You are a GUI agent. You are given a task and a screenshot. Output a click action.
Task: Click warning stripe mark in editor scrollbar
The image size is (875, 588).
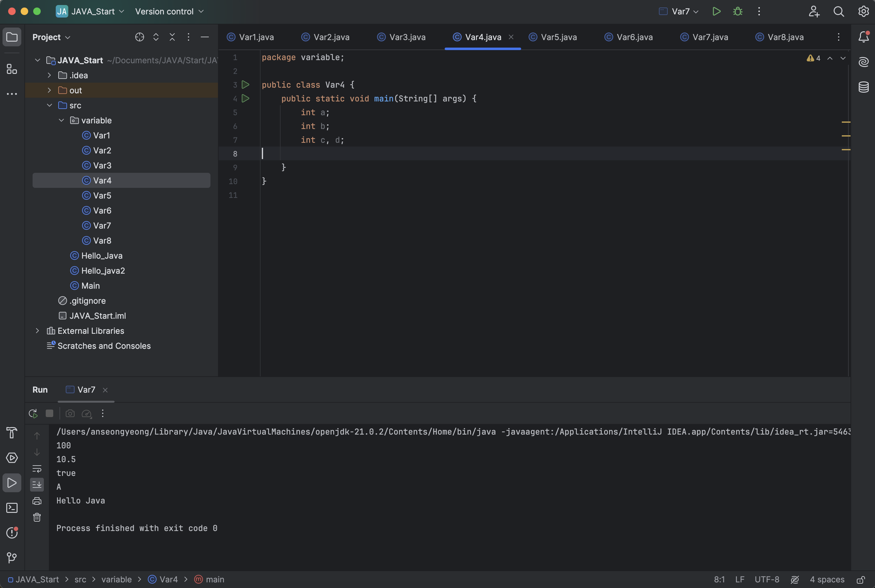(846, 122)
